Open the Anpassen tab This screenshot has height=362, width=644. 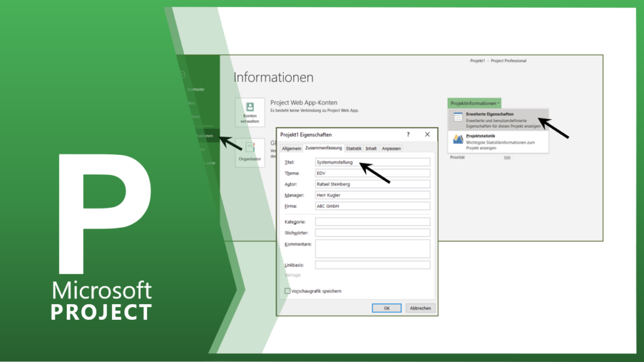point(391,149)
